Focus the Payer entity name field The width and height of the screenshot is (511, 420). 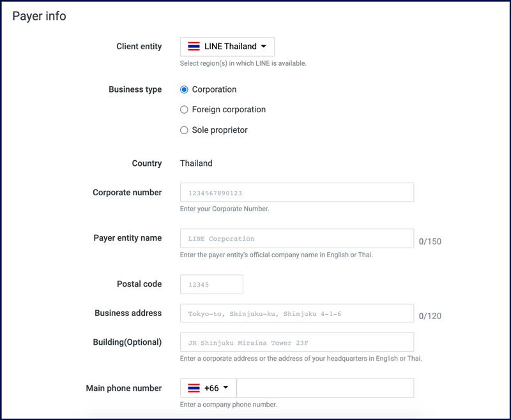297,238
